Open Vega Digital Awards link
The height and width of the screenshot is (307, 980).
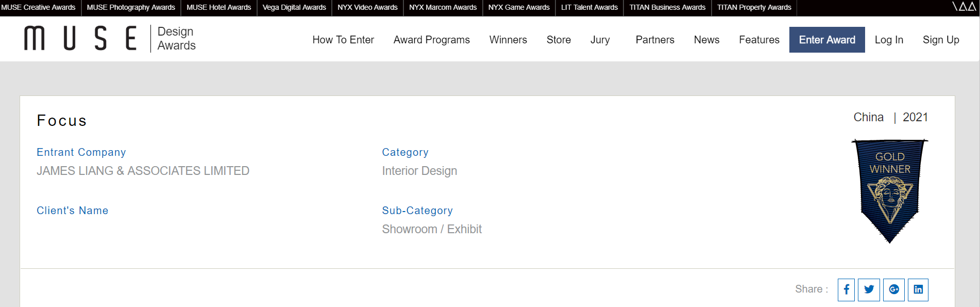point(294,7)
